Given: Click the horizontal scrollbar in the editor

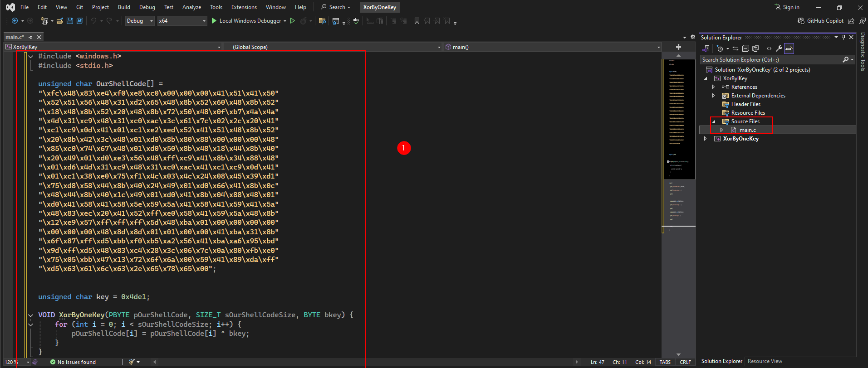Looking at the screenshot, I should click(365, 362).
